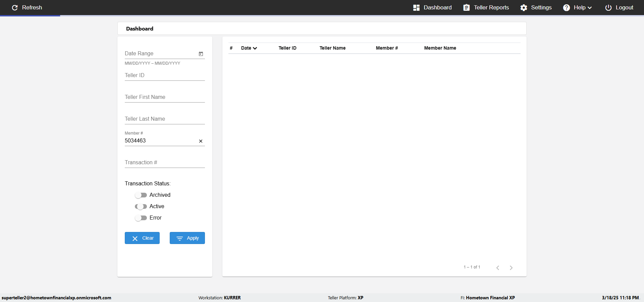Click the # column header

(231, 48)
